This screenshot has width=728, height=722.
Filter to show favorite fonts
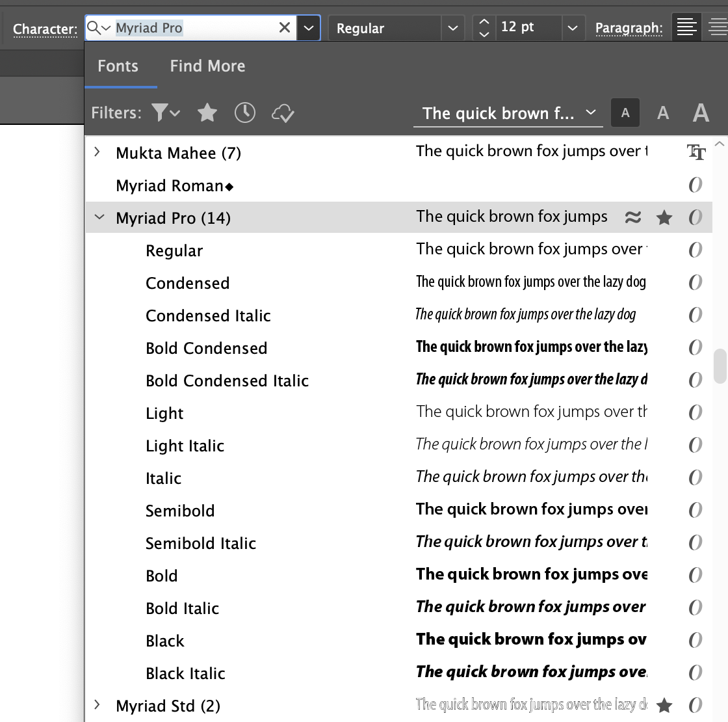(x=207, y=112)
